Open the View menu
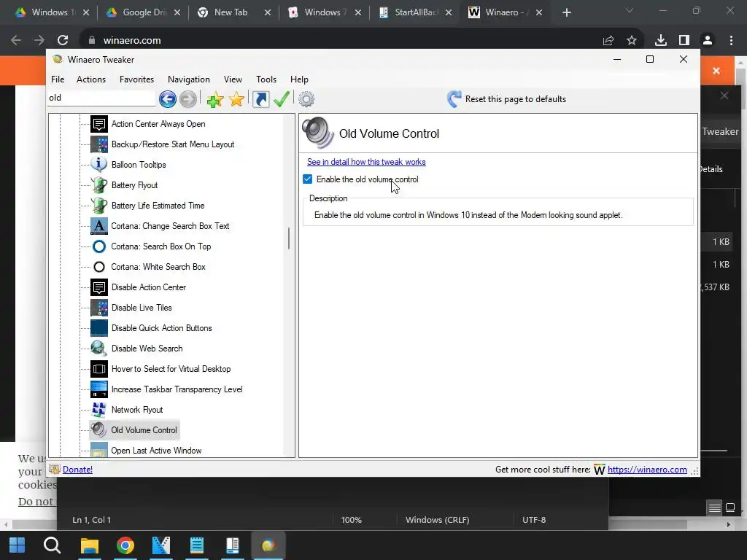The image size is (747, 560). (233, 79)
